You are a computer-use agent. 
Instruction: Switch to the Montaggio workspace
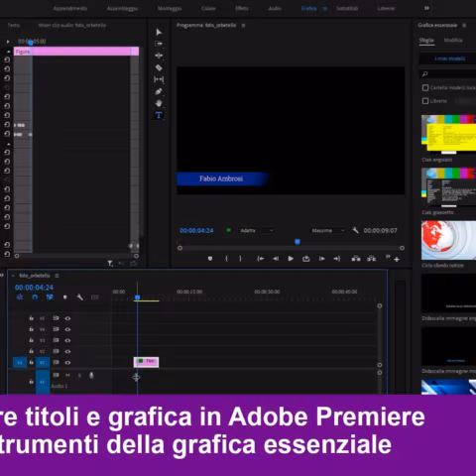[x=170, y=8]
